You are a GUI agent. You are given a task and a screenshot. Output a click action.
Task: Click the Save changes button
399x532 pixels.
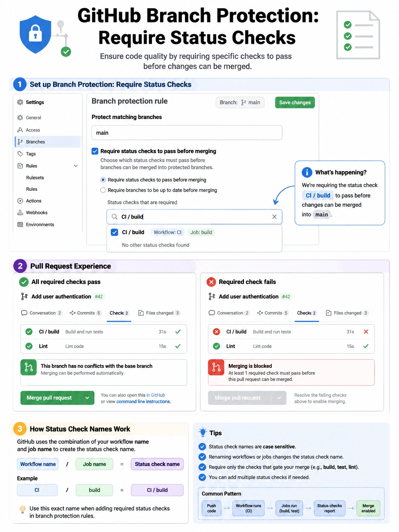point(295,102)
